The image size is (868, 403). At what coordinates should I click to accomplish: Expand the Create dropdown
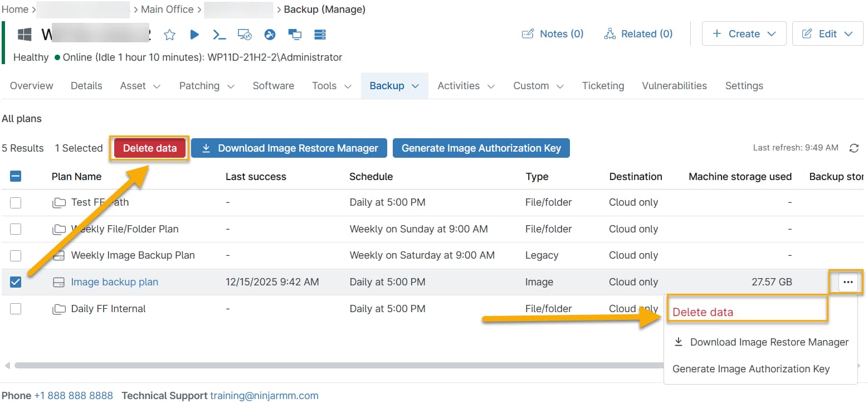click(744, 34)
